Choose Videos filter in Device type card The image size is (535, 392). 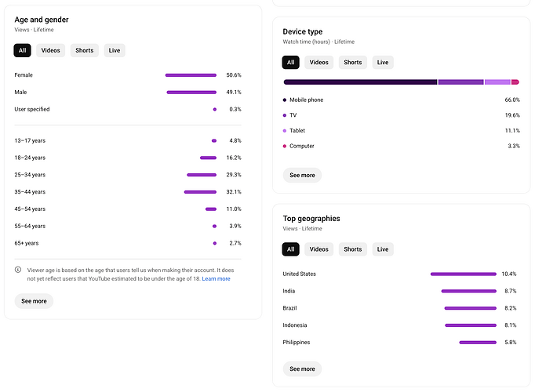coord(319,62)
